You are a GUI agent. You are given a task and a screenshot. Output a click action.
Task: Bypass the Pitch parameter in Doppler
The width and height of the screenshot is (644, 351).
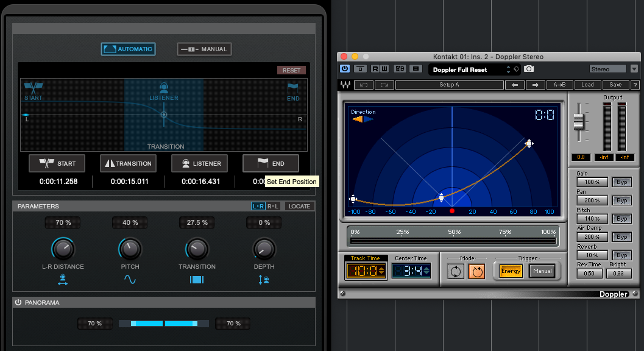coord(622,219)
